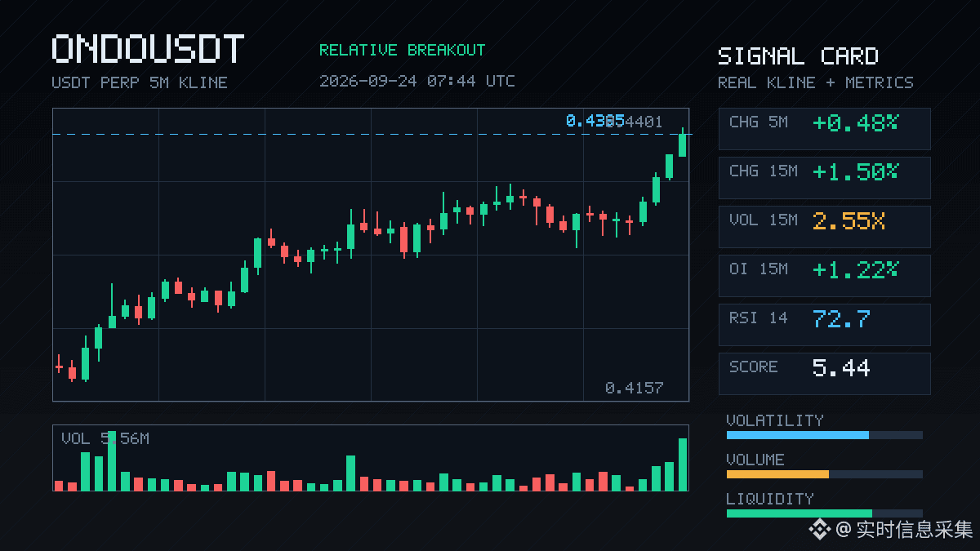Select the OI 15M +1.22% card
The width and height of the screenshot is (980, 551).
(824, 276)
